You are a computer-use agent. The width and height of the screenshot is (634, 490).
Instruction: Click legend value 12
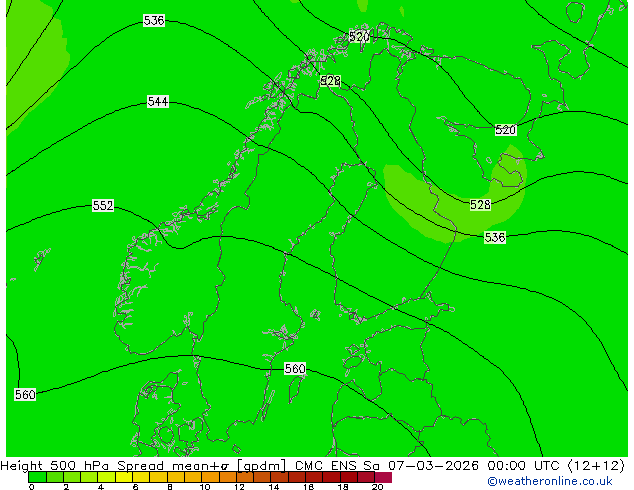(x=239, y=487)
